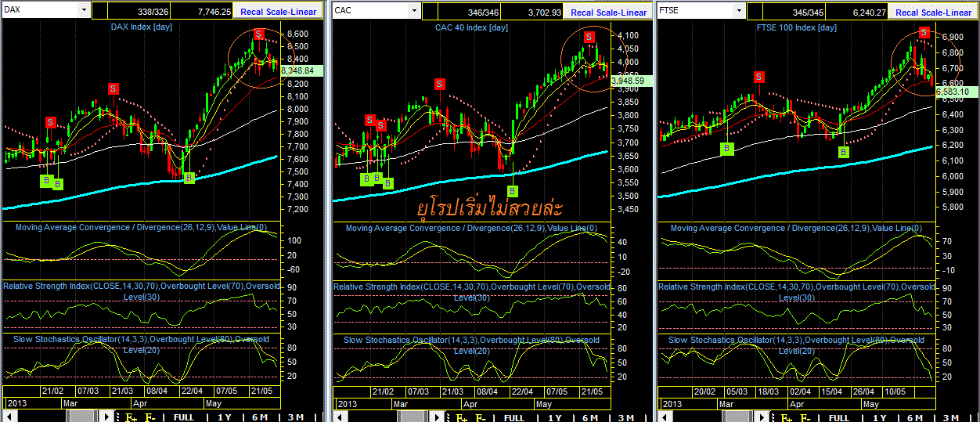
Task: Click scroll-left arrow under DAX chart
Action: (9, 417)
